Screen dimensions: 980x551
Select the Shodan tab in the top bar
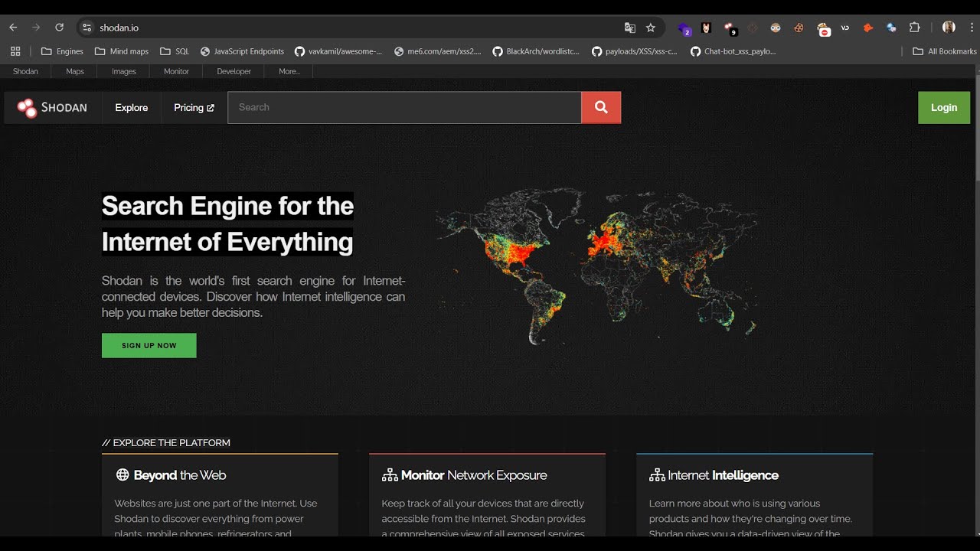pyautogui.click(x=25, y=71)
